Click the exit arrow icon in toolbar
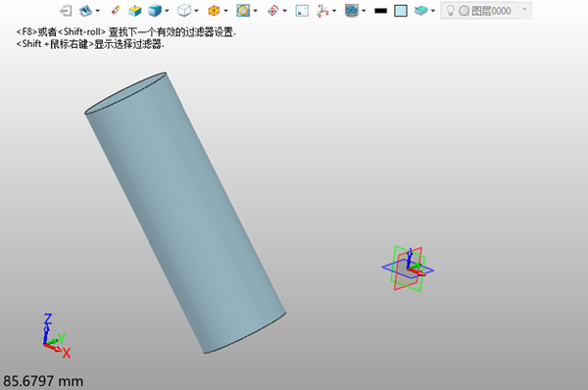This screenshot has height=390, width=588. tap(66, 11)
